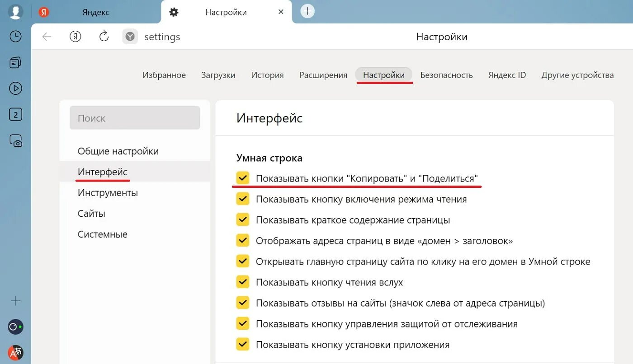Toggle кнопку установки приложения checkbox
The image size is (633, 364).
point(243,345)
